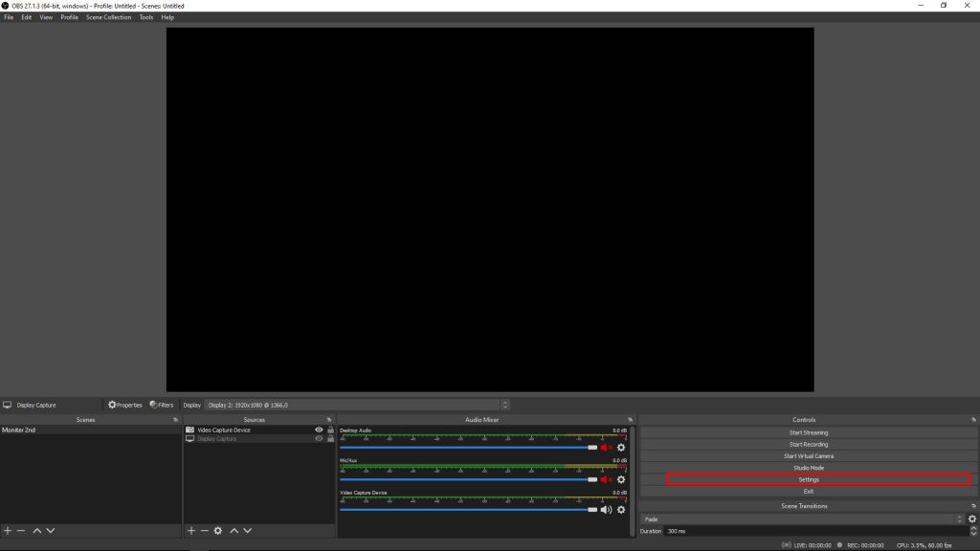Add a new source with the plus icon
This screenshot has width=980, height=551.
coord(190,531)
